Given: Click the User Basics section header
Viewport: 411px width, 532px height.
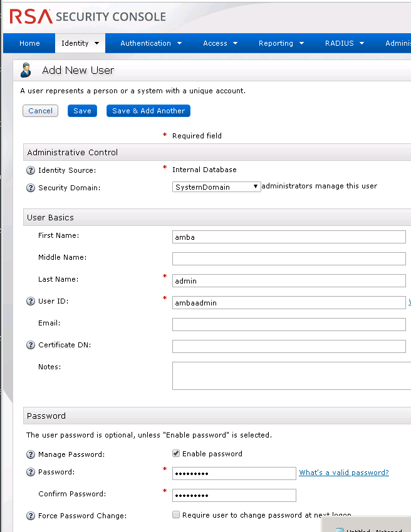Looking at the screenshot, I should coord(217,217).
